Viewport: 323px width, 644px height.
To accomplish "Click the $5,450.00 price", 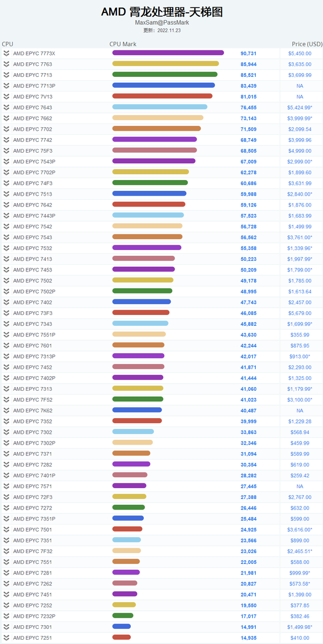I will 299,53.
